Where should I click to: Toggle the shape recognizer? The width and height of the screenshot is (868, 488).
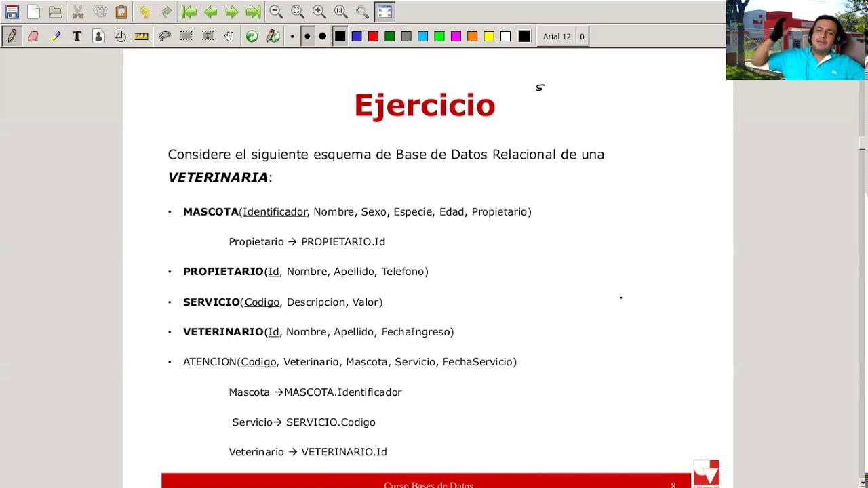(120, 37)
